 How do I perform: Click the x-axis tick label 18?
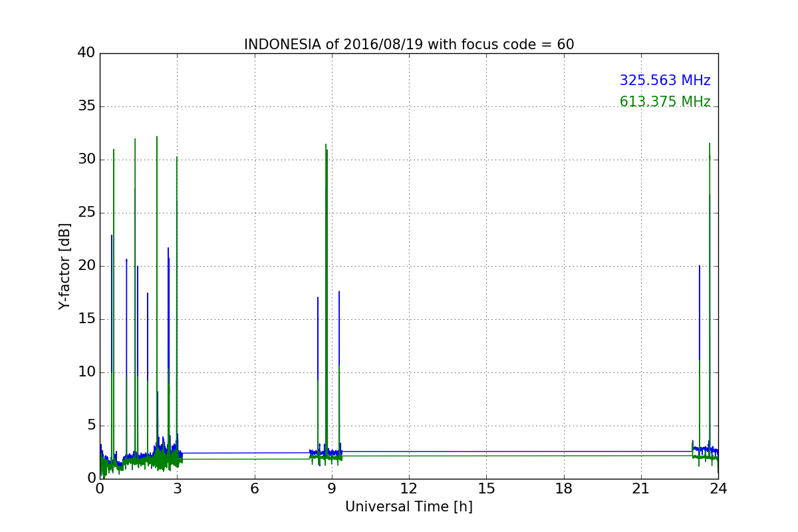tap(564, 489)
